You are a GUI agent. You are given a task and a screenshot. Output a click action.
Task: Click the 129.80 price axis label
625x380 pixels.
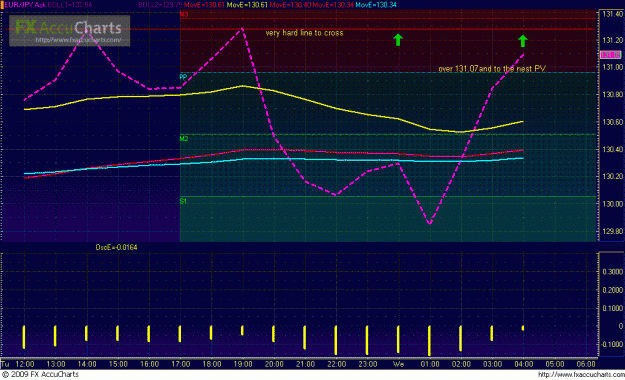click(612, 231)
